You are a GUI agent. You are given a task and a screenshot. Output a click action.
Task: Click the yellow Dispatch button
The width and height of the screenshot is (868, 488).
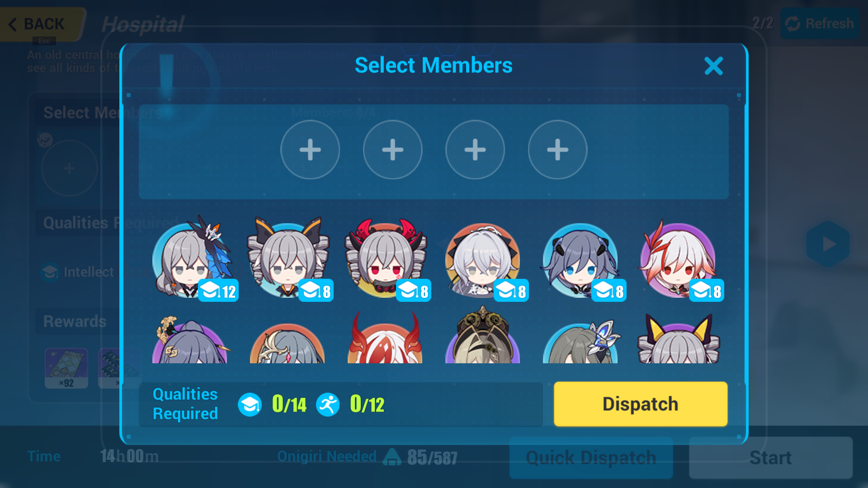point(641,404)
